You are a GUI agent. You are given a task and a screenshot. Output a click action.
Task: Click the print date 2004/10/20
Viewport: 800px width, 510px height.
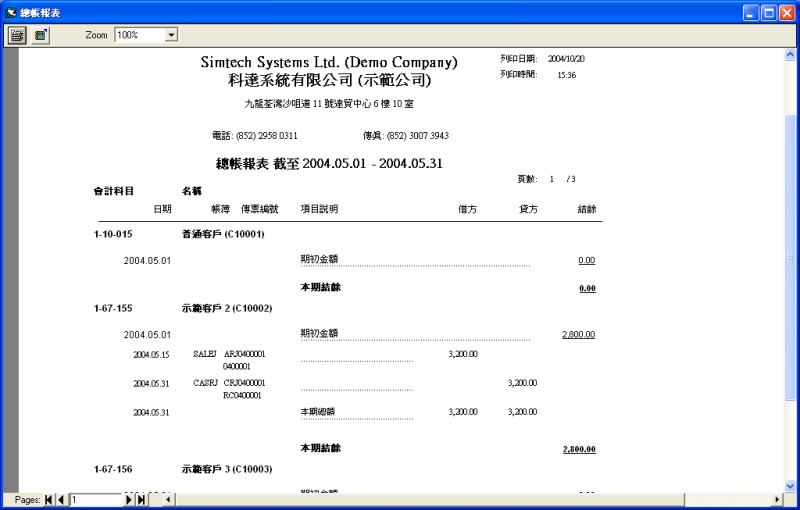point(566,59)
